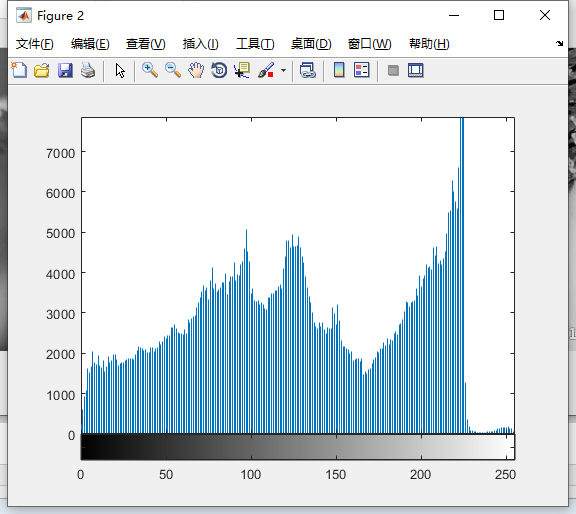The width and height of the screenshot is (576, 514).
Task: Close the Figure 2 window
Action: (545, 15)
